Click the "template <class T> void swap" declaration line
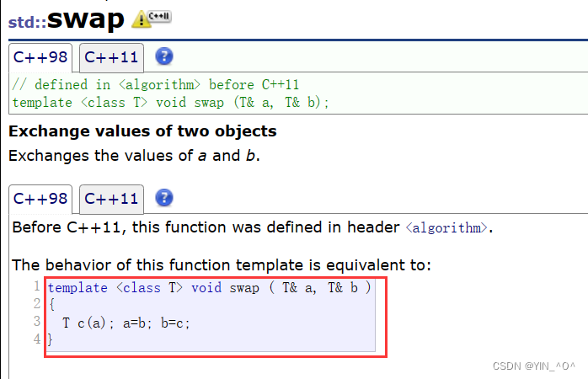Image resolution: width=588 pixels, height=379 pixels. click(x=170, y=102)
